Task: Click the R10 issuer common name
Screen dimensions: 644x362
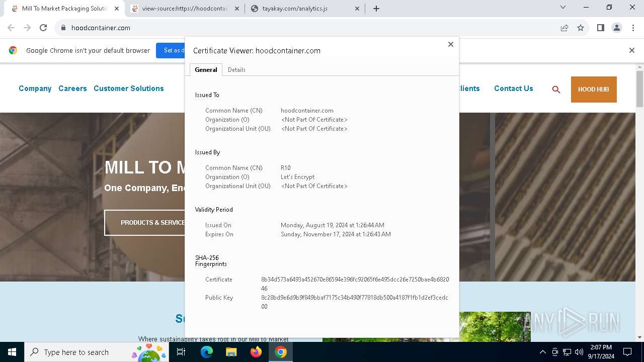Action: point(285,168)
